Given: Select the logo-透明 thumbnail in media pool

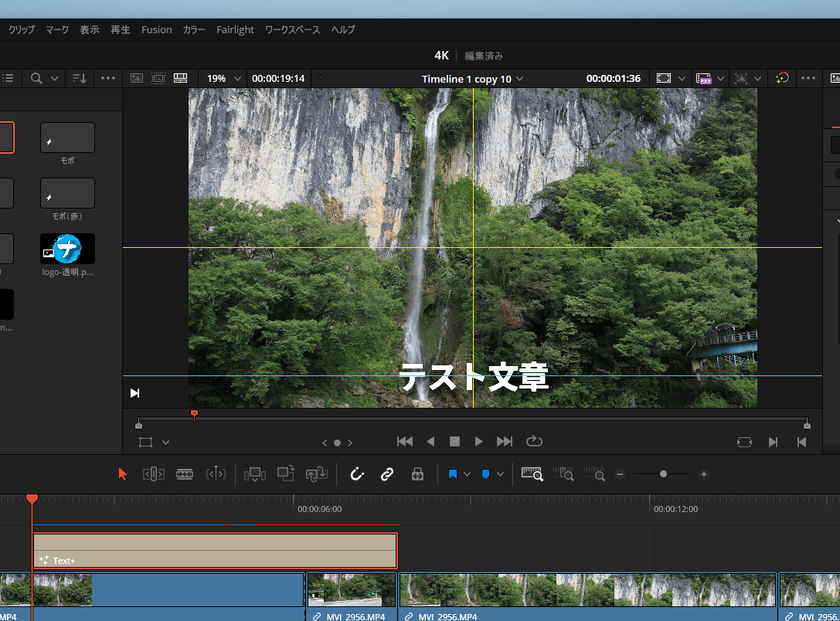Looking at the screenshot, I should pyautogui.click(x=67, y=249).
